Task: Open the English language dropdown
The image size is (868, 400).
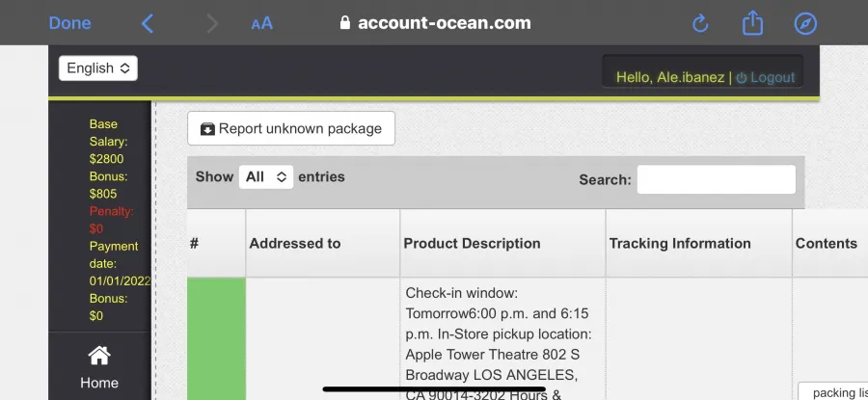Action: pos(98,68)
